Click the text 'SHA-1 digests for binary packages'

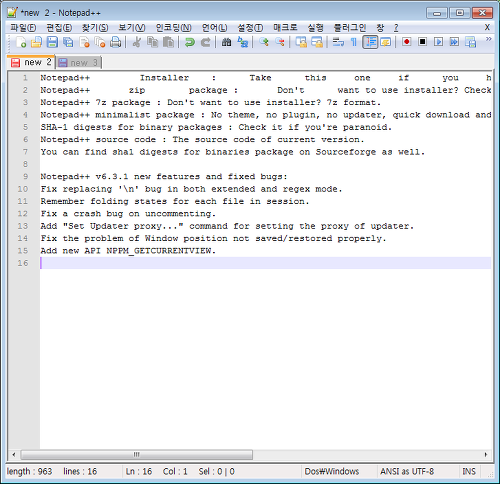point(131,127)
